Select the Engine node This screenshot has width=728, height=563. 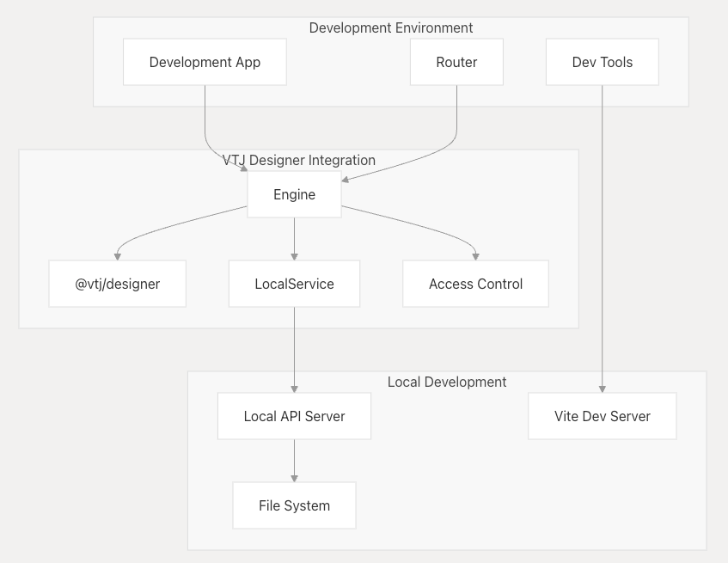coord(294,194)
